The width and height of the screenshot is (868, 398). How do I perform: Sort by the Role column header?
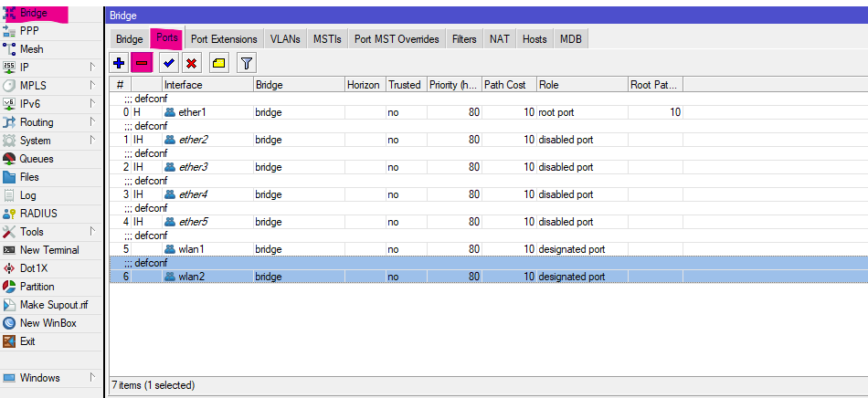pos(582,85)
